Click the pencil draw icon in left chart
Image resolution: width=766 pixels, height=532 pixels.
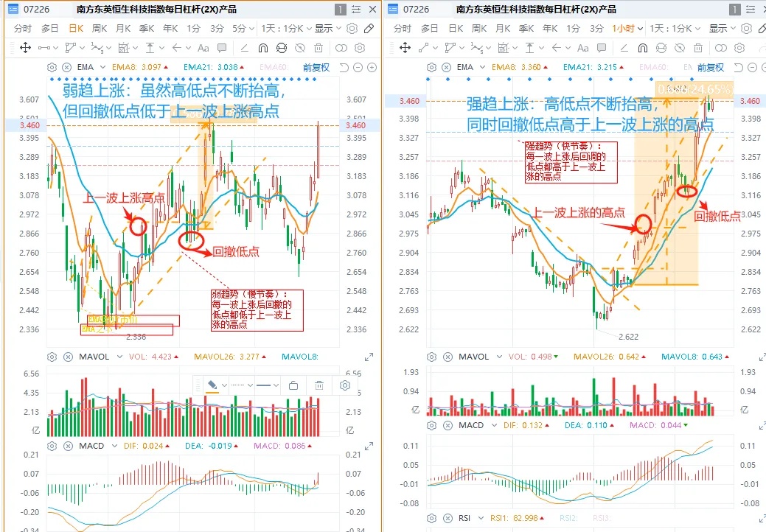pos(369,28)
